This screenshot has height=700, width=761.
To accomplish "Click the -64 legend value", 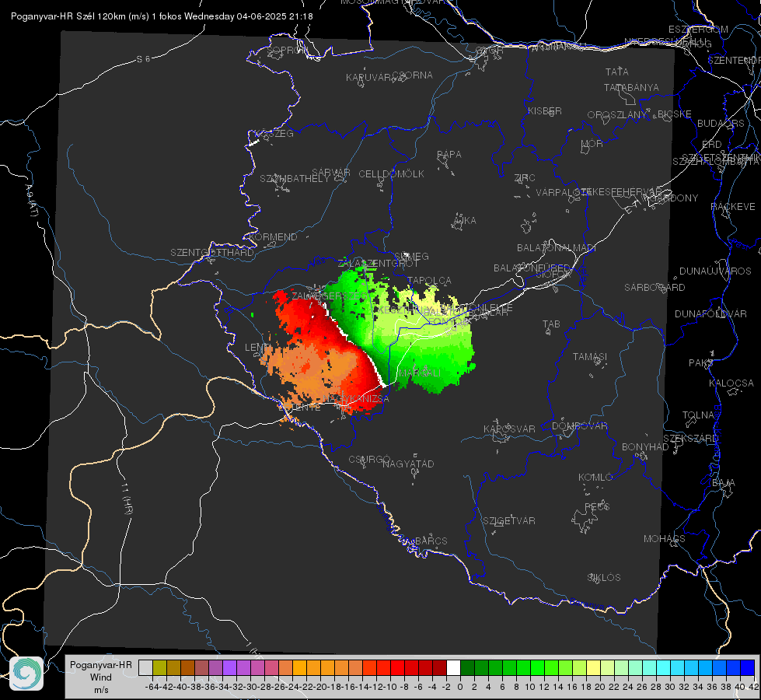I will point(152,687).
